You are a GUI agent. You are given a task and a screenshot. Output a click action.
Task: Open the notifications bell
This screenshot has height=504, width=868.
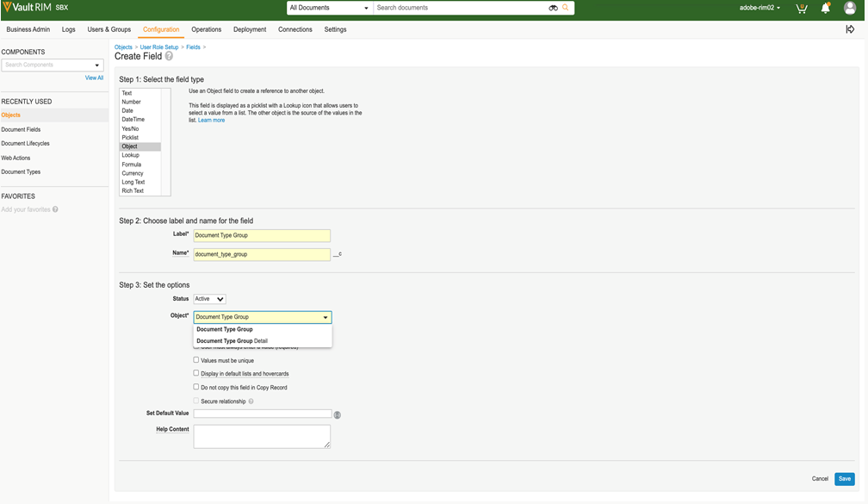pos(825,8)
